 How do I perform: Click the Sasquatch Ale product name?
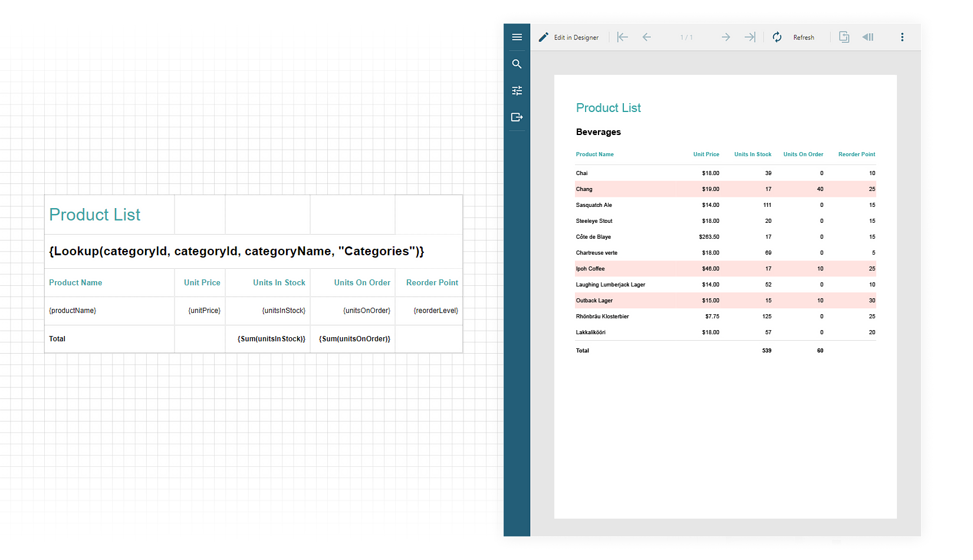594,205
